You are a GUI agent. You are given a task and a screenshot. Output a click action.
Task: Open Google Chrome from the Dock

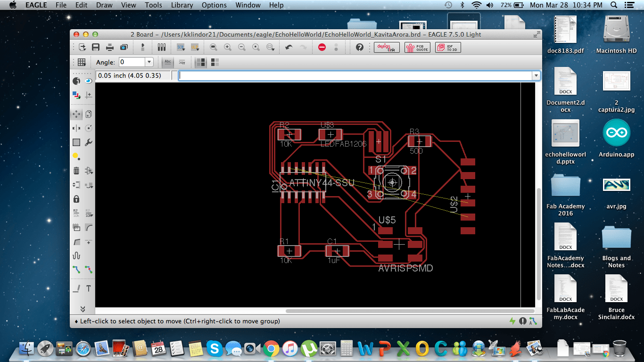pyautogui.click(x=271, y=349)
